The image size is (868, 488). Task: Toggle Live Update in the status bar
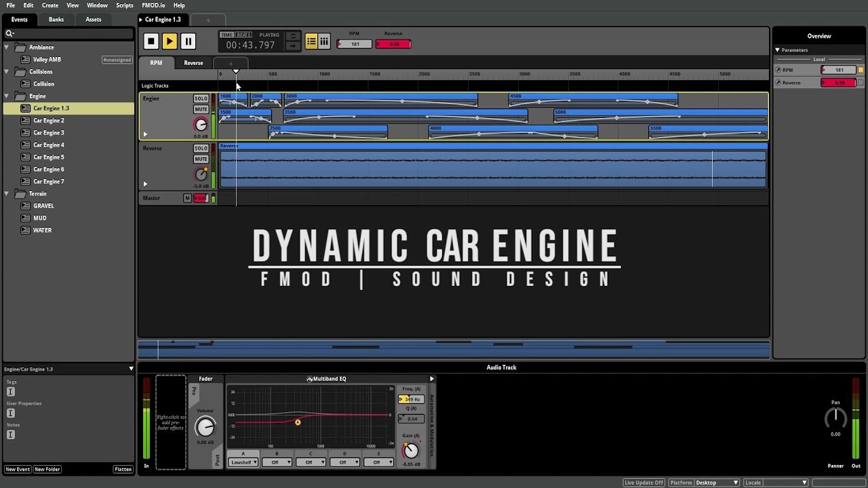[x=643, y=482]
